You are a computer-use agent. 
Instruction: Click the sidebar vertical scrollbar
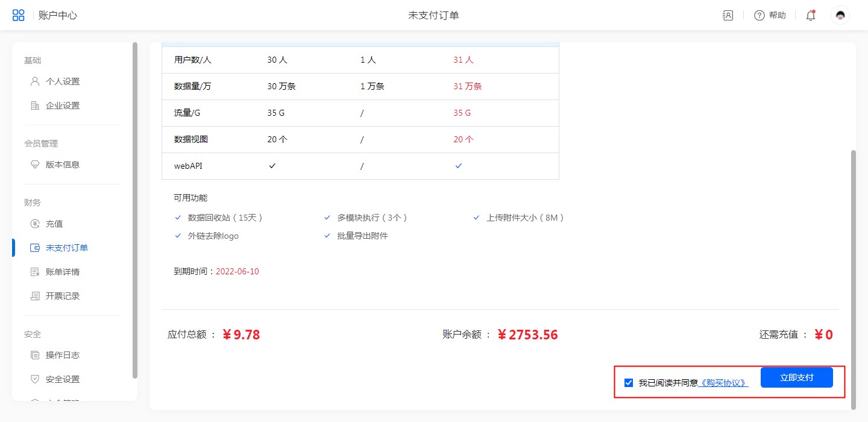[135, 211]
